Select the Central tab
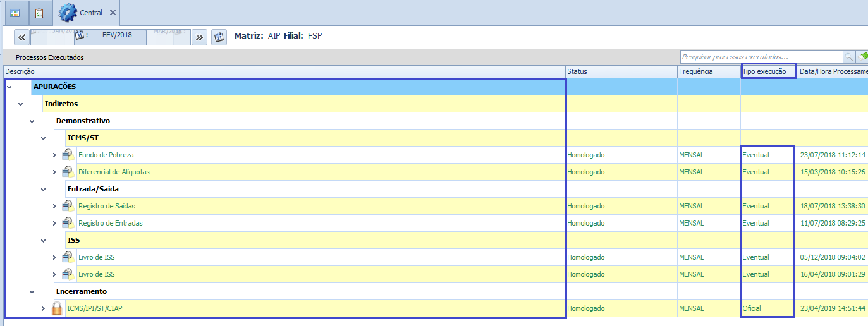This screenshot has height=326, width=868. (91, 13)
